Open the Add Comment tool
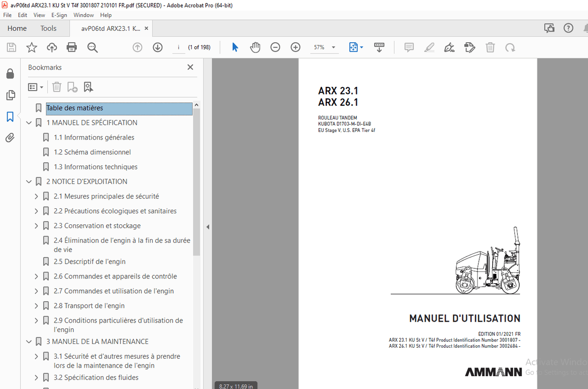588x389 pixels. coord(409,47)
